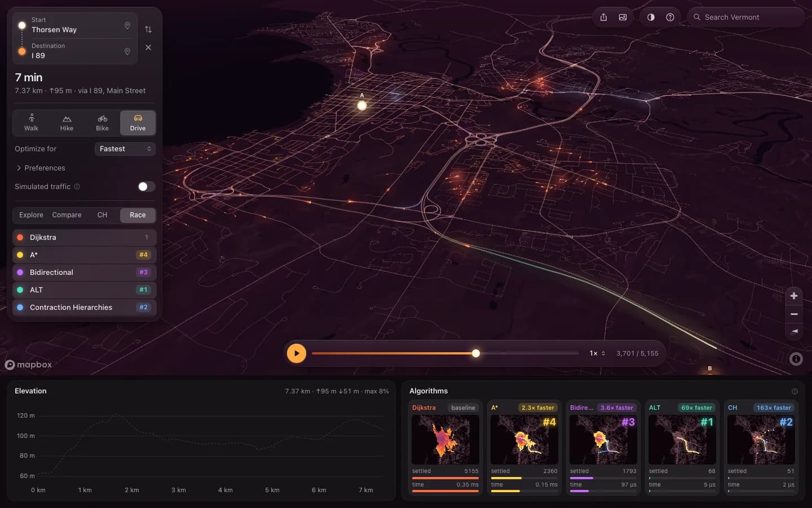Click the 69× faster badge
This screenshot has width=812, height=508.
point(696,408)
